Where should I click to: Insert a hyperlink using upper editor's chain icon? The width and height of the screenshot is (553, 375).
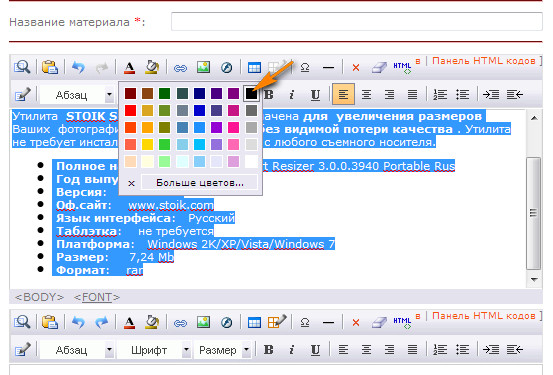click(180, 68)
